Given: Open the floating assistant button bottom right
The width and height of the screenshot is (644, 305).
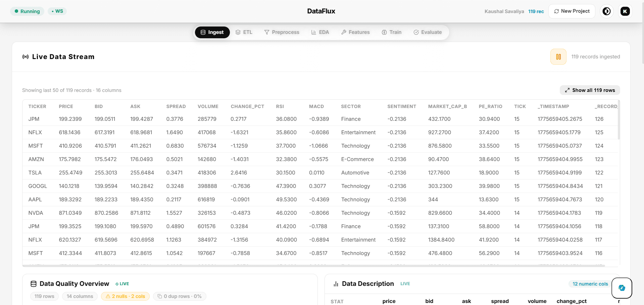Looking at the screenshot, I should [x=622, y=288].
